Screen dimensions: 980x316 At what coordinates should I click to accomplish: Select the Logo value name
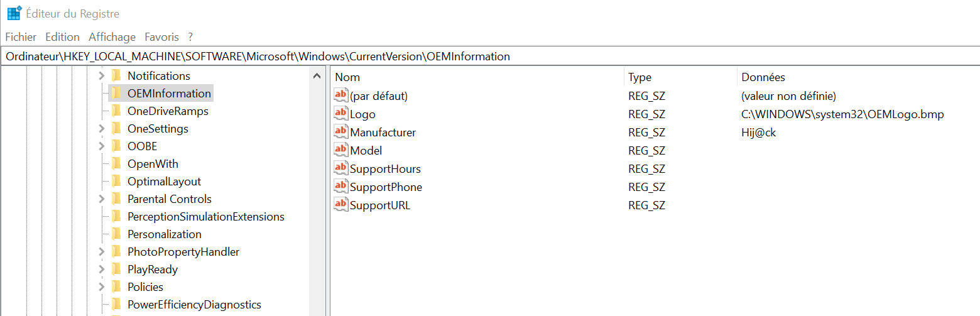point(362,114)
